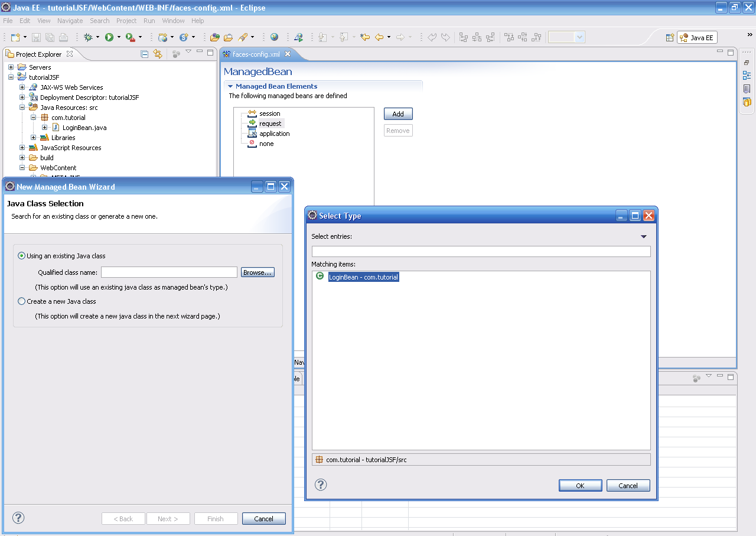Viewport: 756px width, 536px height.
Task: Open Project Explorer view menu triangle
Action: pos(188,52)
